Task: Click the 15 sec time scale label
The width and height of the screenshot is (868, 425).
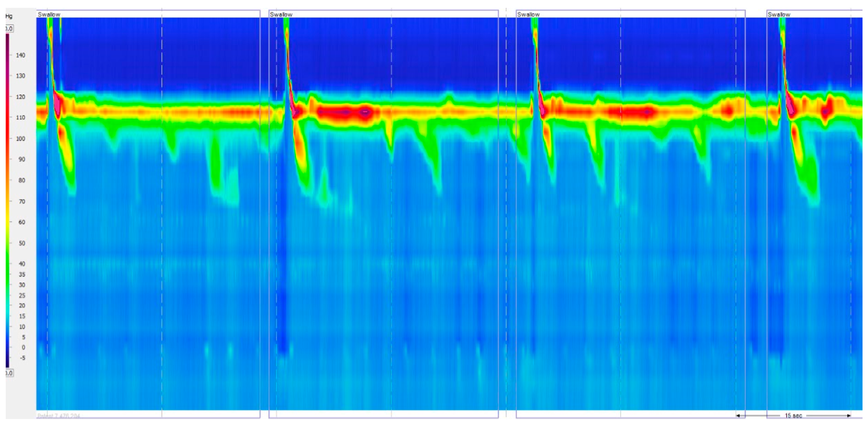Action: [793, 415]
